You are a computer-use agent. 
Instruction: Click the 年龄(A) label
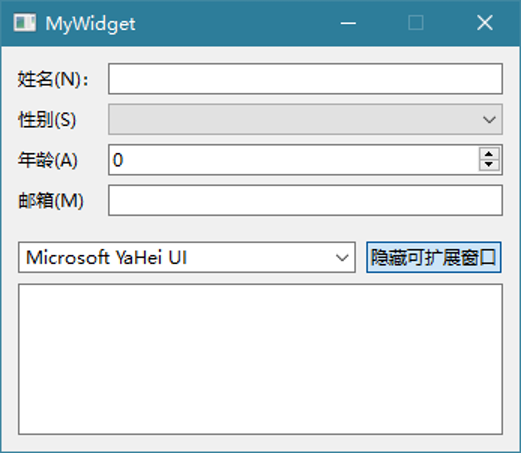48,160
